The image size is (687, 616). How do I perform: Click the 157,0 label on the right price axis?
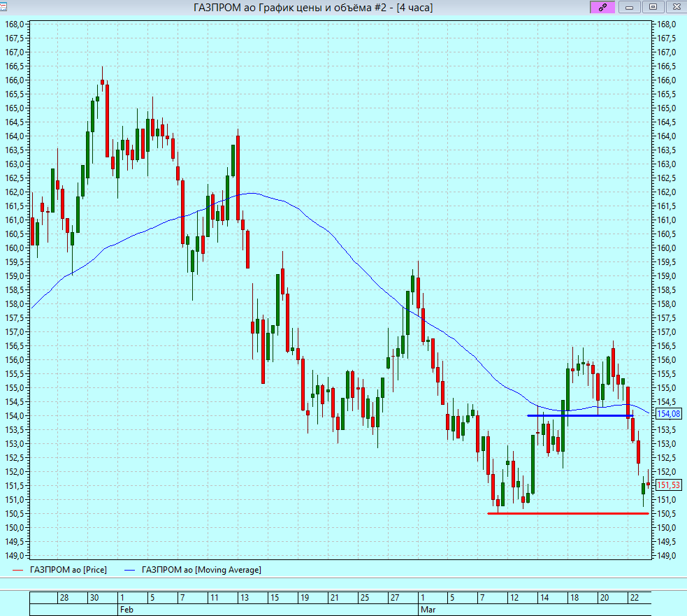click(x=667, y=332)
